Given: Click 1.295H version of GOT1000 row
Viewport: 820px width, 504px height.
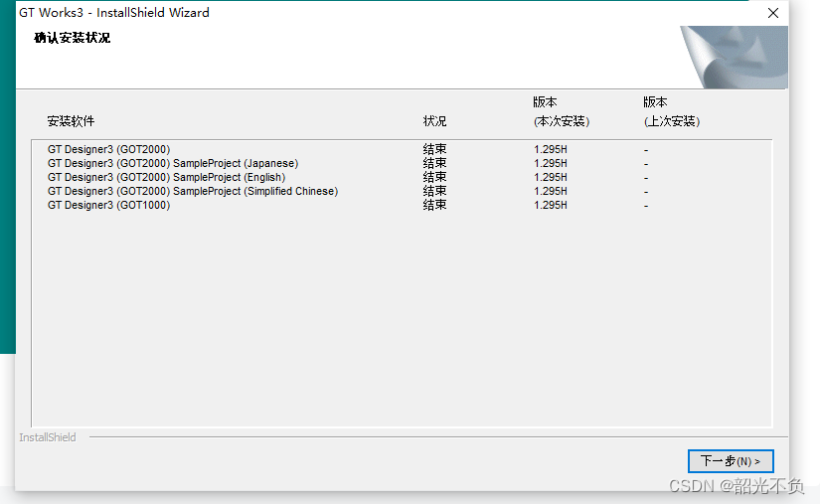Looking at the screenshot, I should (551, 205).
